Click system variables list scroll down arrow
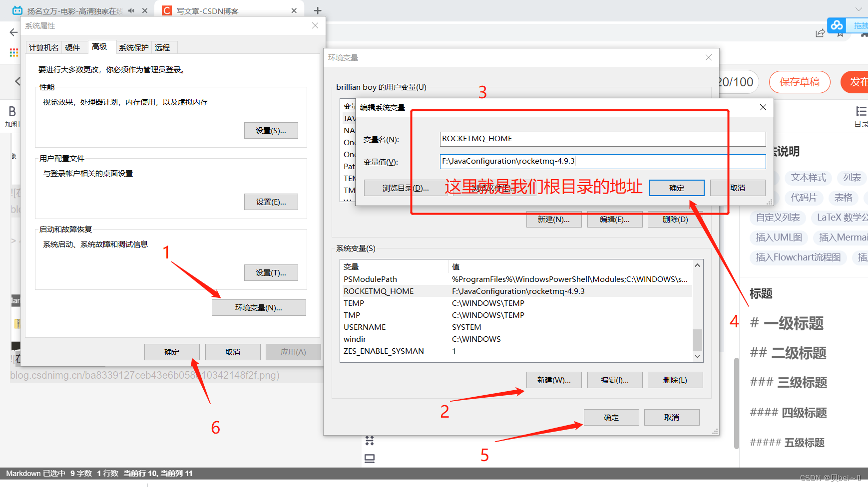This screenshot has height=487, width=868. click(698, 356)
